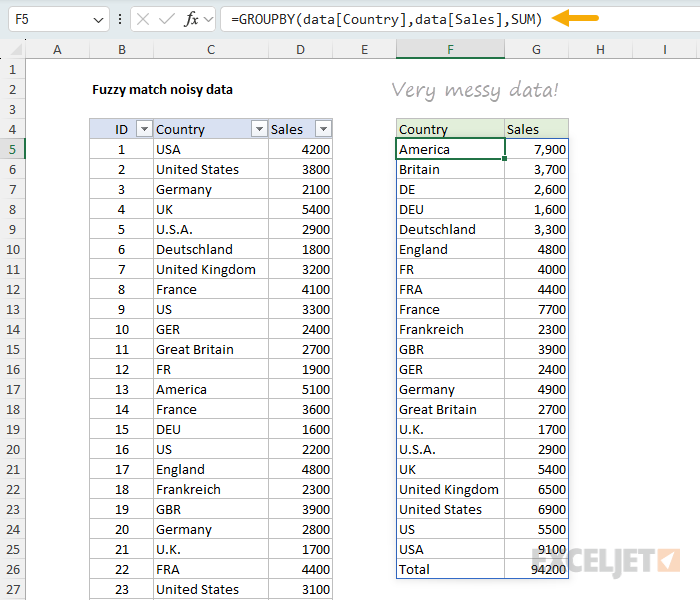
Task: Select column D header
Action: pos(300,50)
